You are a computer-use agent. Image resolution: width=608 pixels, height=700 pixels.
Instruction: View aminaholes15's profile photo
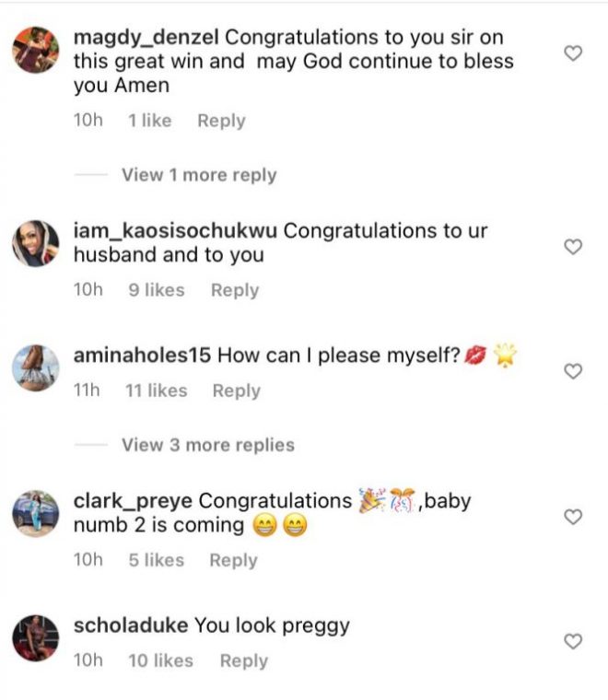(x=37, y=368)
